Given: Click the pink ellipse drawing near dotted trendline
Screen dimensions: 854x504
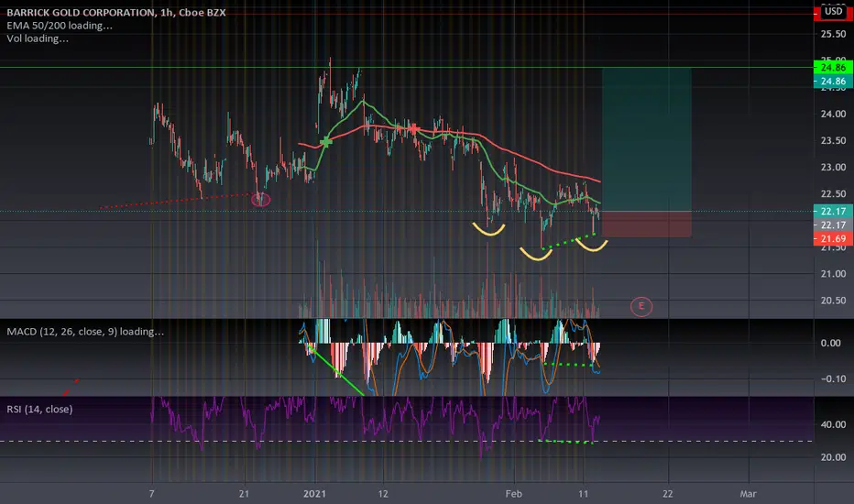Looking at the screenshot, I should pos(261,200).
